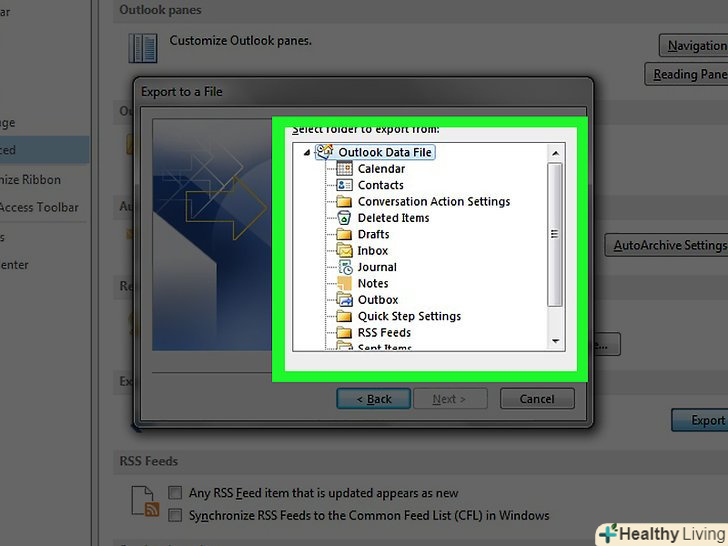Click the Reading Pane button
Image resolution: width=728 pixels, height=546 pixels.
[686, 74]
